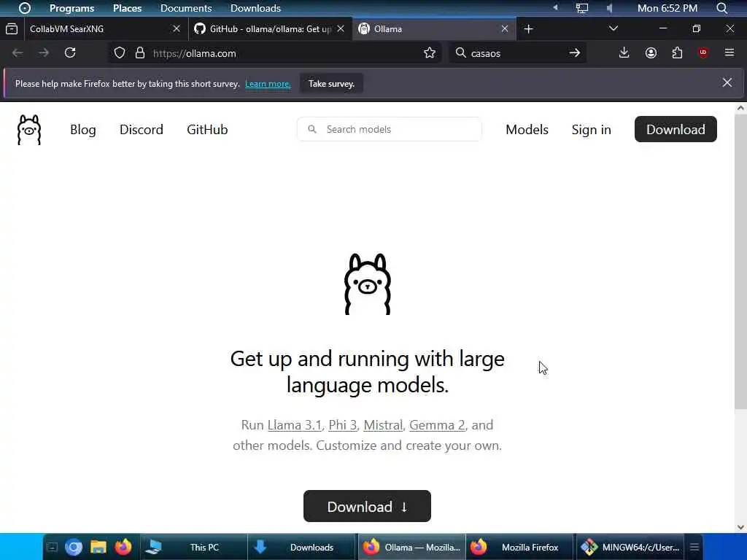Close the Ollama tab
747x560 pixels.
click(505, 28)
